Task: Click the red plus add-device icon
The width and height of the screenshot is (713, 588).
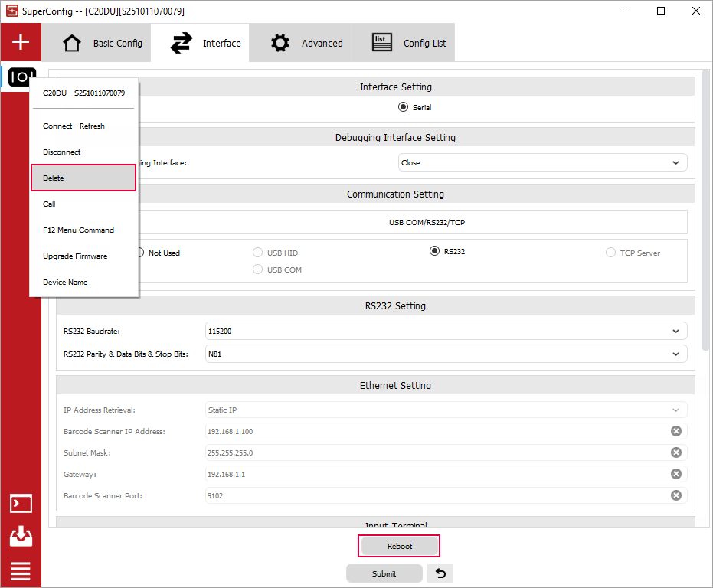Action: click(x=21, y=42)
